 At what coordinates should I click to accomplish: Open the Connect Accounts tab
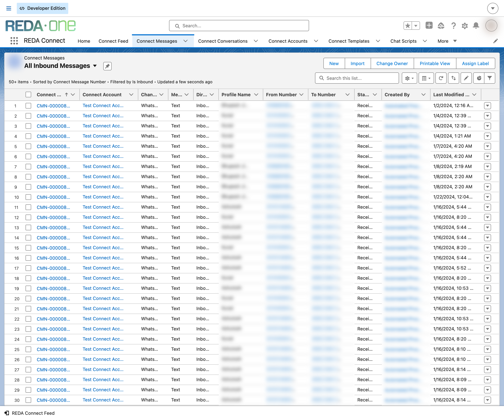click(x=288, y=41)
